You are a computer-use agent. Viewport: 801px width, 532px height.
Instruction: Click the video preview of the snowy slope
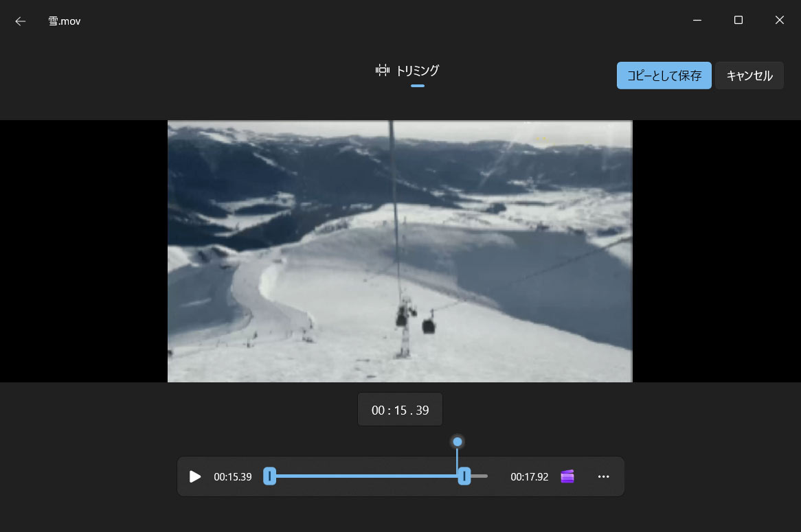pos(400,251)
